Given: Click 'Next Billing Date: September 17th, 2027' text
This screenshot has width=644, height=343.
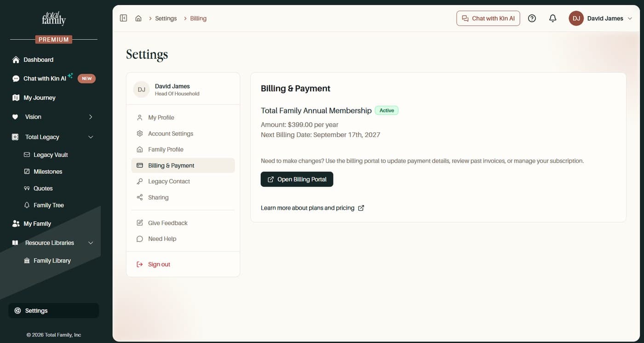Looking at the screenshot, I should (321, 135).
